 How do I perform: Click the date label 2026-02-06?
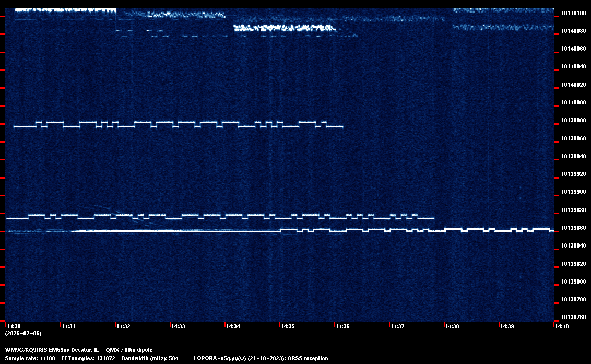(x=23, y=333)
